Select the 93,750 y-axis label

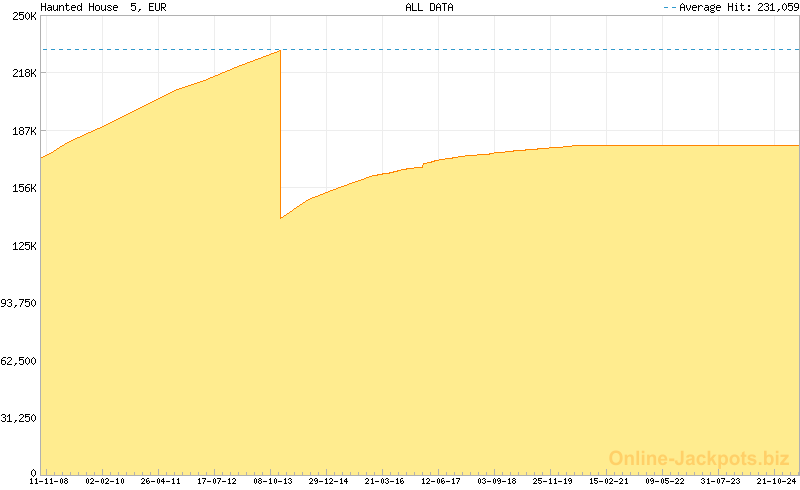[19, 303]
